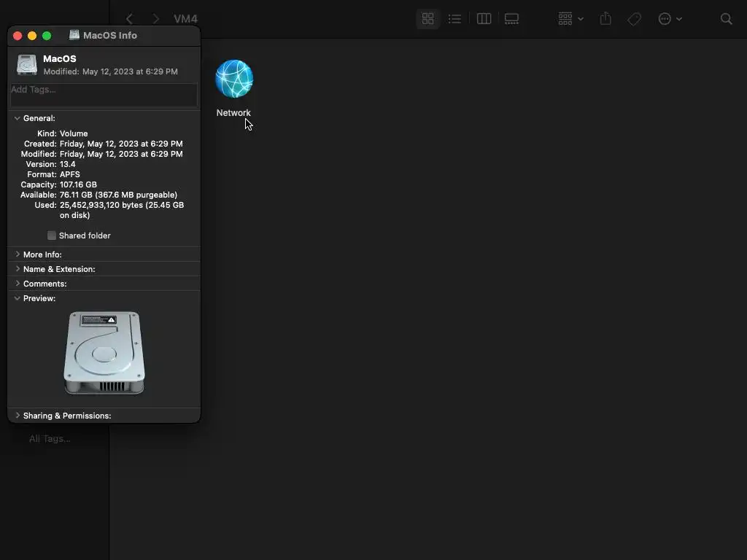The image size is (747, 560).
Task: Expand the Comments section
Action: click(18, 284)
